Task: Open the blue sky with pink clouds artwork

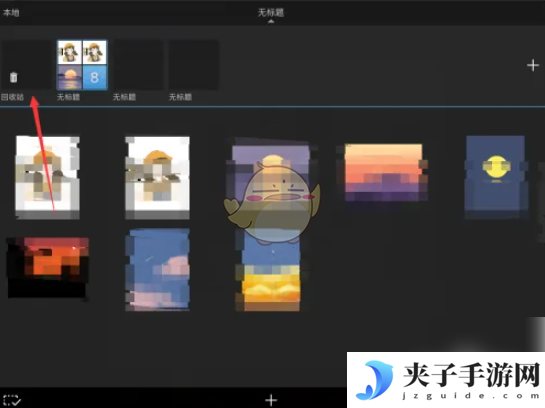Action: click(158, 269)
